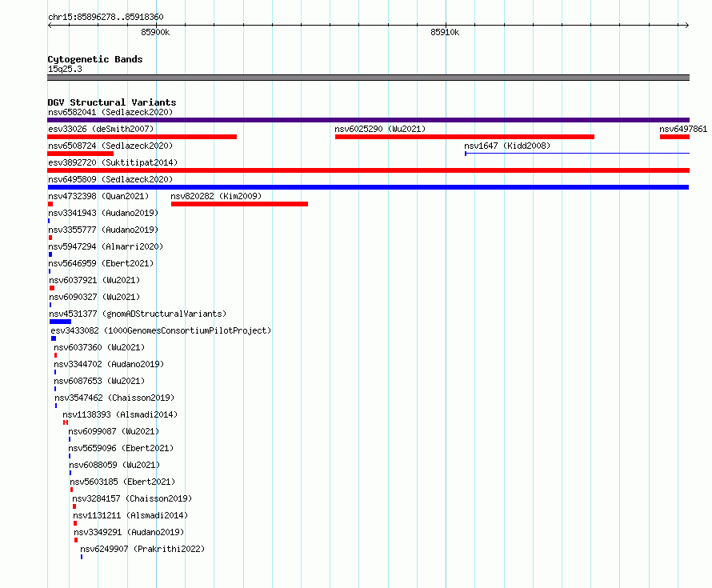
Task: Select the purple nsv6582041 variant bar
Action: click(368, 120)
